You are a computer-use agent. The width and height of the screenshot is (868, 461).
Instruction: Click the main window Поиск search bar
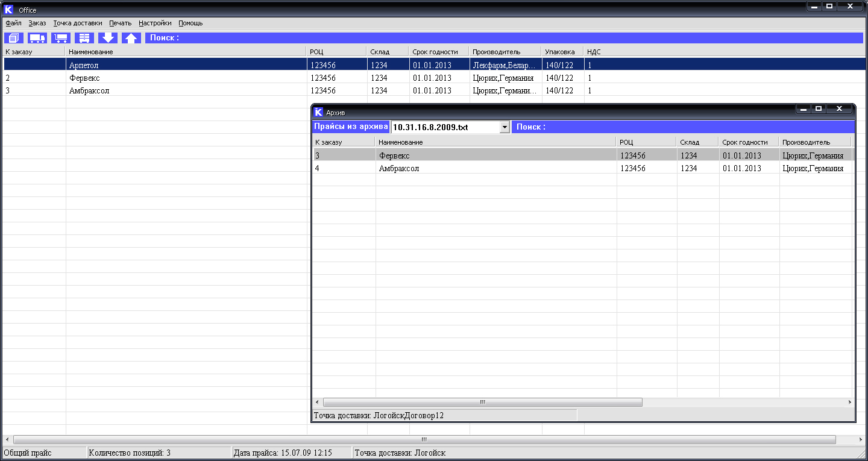click(x=505, y=38)
